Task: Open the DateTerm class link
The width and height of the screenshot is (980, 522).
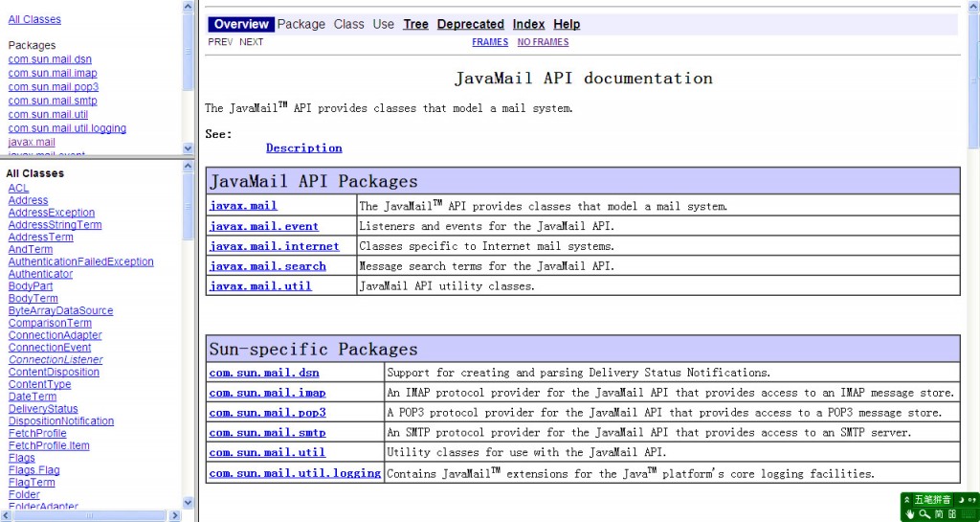Action: [33, 397]
